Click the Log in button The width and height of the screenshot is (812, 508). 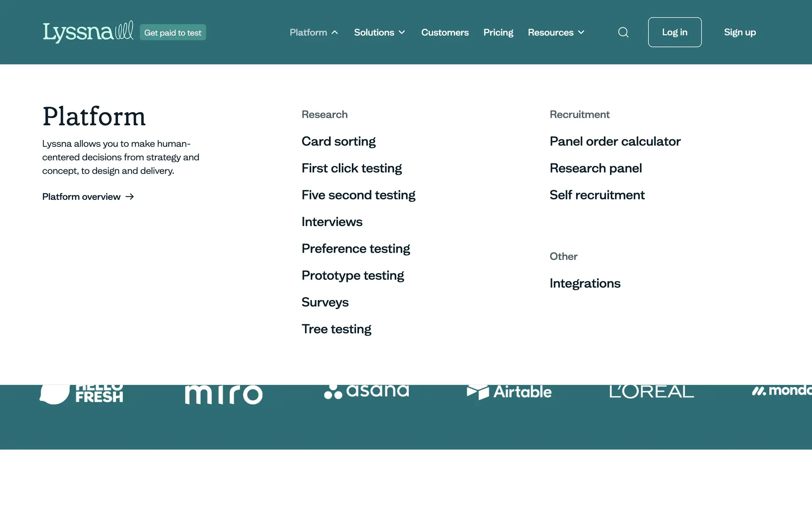pos(675,32)
